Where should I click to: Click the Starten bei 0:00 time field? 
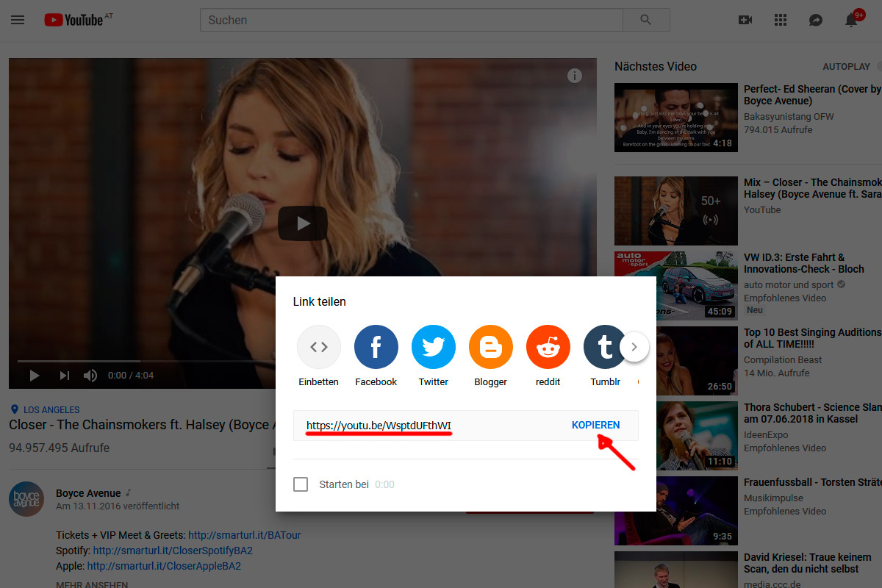384,484
